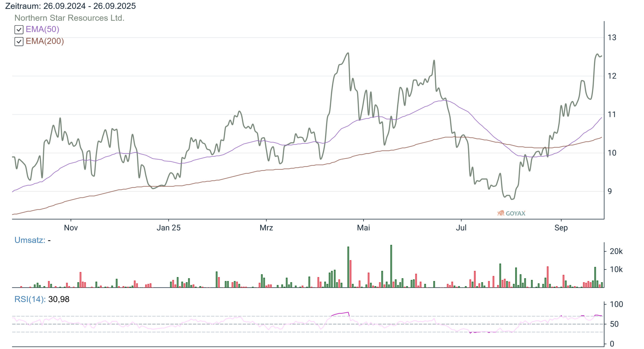
Task: Click price axis label 9
Action: pyautogui.click(x=610, y=191)
